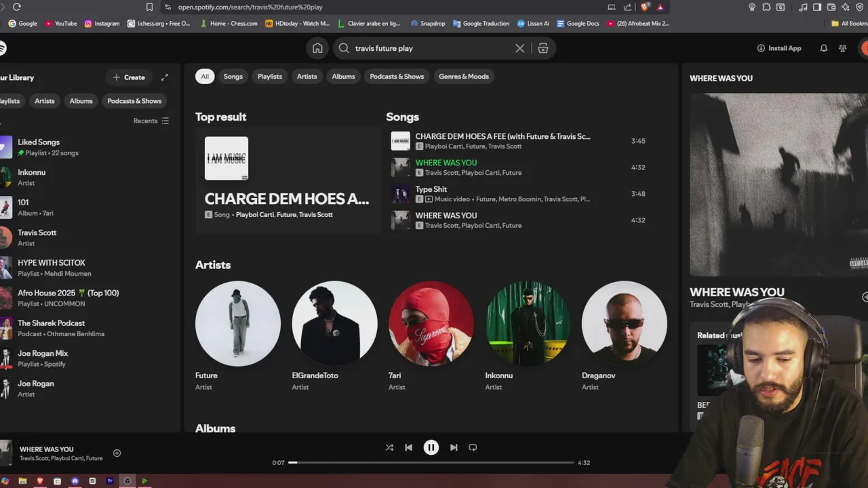
Task: Open the Inkonnu artist card in results
Action: tap(528, 336)
